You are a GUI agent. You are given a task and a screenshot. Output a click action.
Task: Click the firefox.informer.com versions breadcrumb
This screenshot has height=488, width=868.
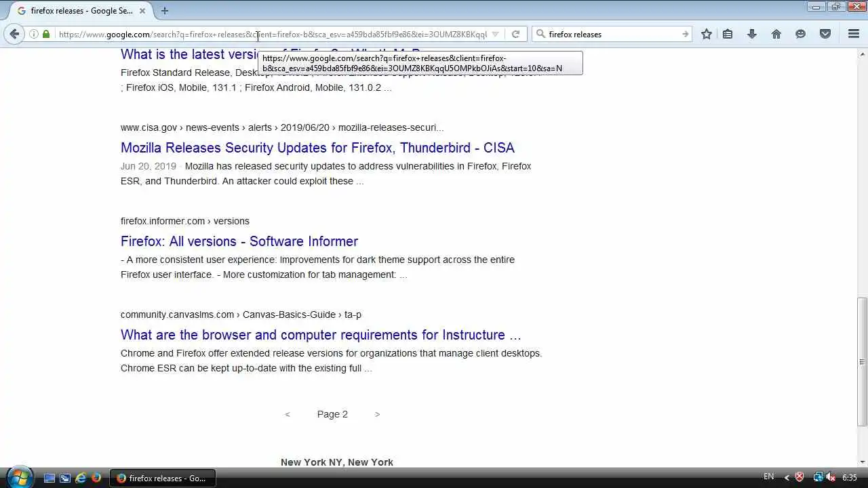pos(185,221)
